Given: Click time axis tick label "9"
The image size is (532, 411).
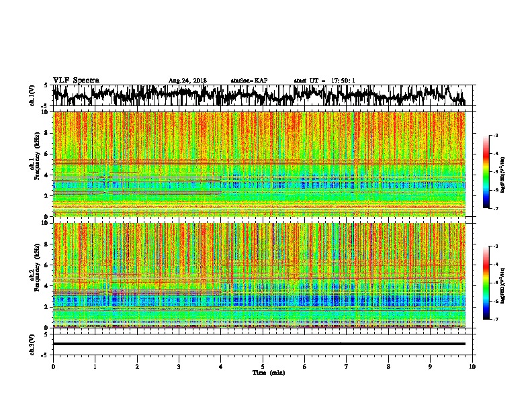Looking at the screenshot, I should [430, 367].
